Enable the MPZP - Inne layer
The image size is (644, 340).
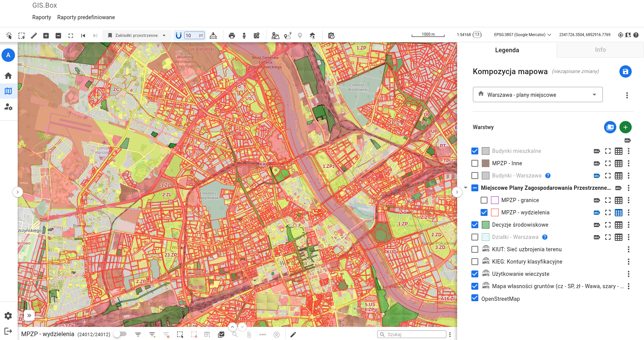[475, 163]
